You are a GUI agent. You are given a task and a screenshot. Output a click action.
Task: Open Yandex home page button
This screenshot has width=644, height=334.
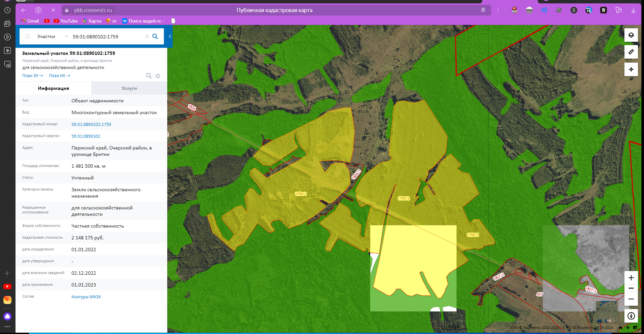(38, 10)
